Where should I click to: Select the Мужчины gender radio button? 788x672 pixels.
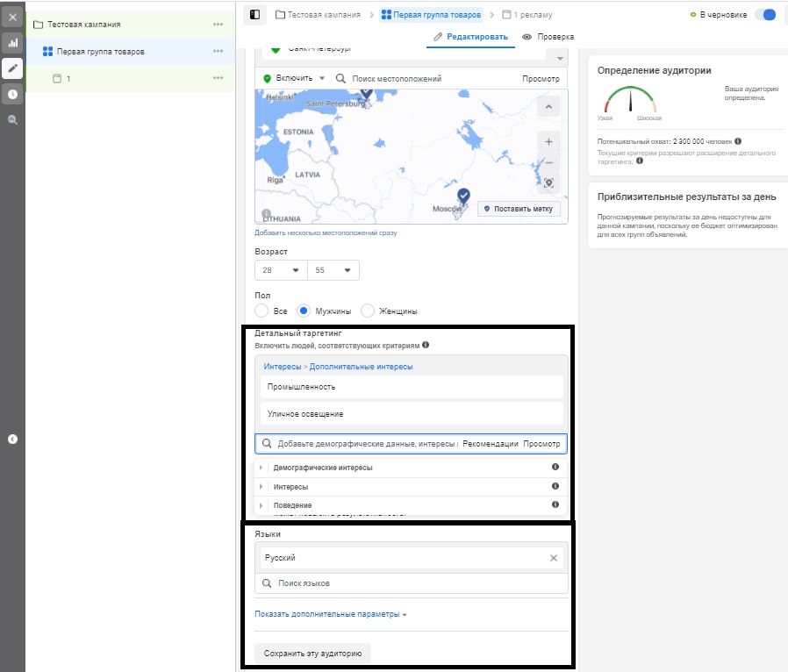(304, 311)
